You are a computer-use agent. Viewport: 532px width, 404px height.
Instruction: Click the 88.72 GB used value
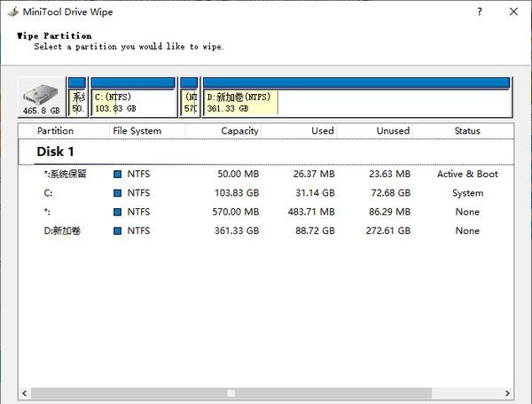pyautogui.click(x=315, y=231)
